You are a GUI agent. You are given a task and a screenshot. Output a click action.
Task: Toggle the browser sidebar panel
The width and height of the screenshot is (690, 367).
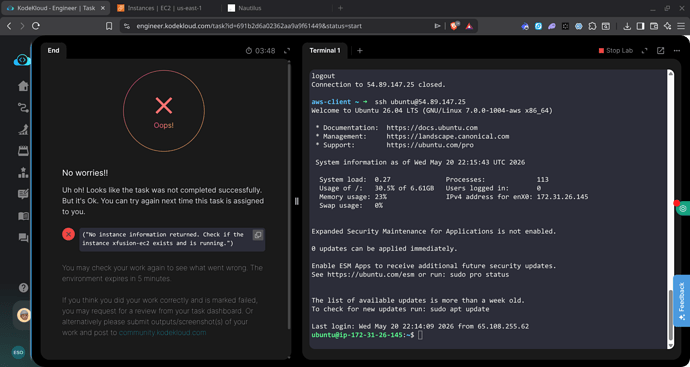(641, 26)
